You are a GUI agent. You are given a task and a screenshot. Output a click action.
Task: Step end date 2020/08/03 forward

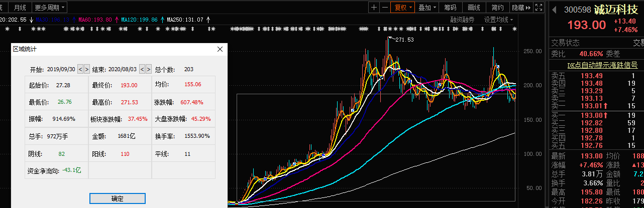[149, 69]
